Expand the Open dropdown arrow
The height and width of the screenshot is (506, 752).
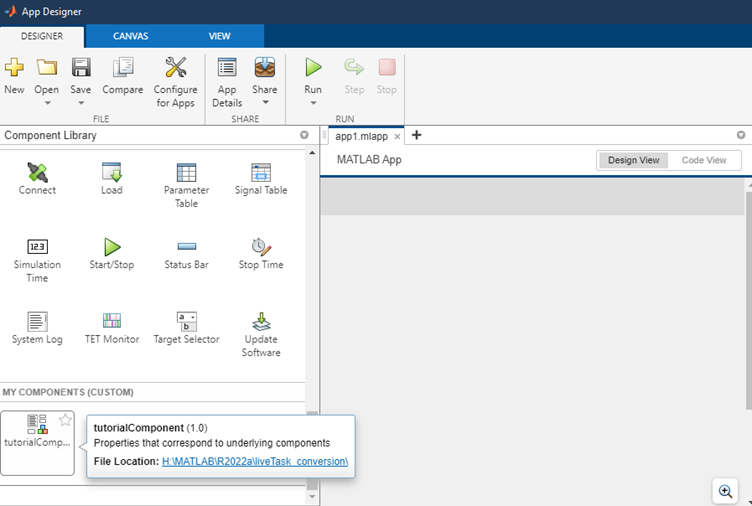[x=47, y=103]
